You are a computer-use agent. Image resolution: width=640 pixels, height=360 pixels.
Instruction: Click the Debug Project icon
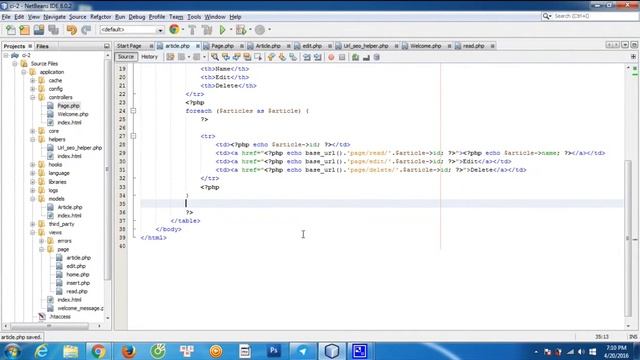coord(241,30)
